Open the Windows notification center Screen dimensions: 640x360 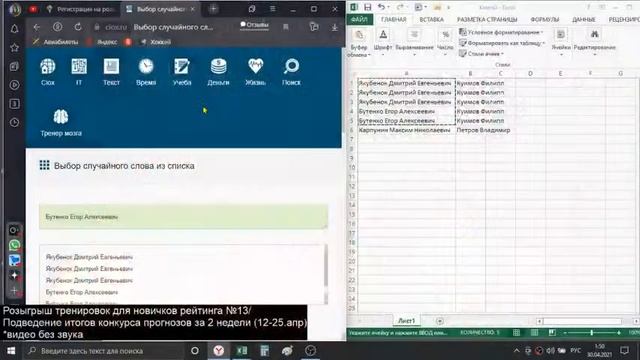click(x=624, y=351)
